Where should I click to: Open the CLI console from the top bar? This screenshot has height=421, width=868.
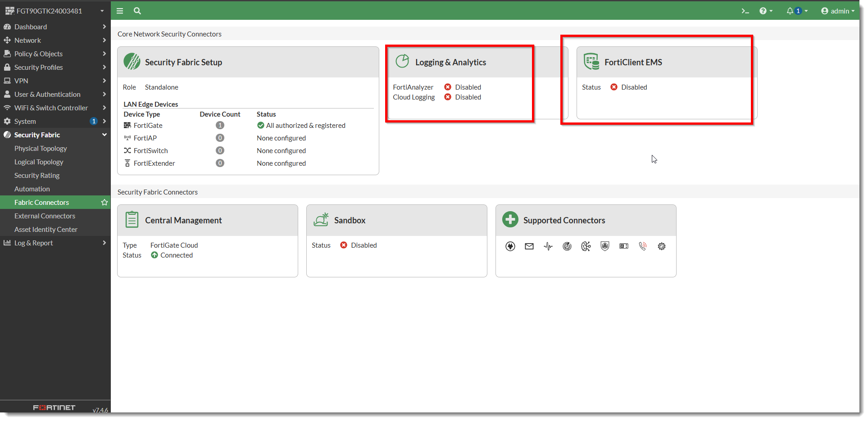point(745,10)
